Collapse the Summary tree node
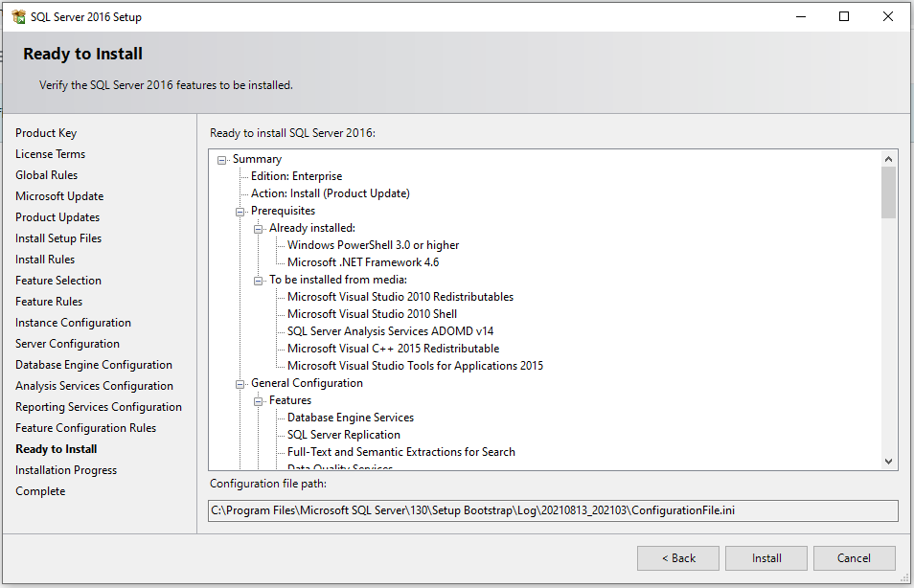914x588 pixels. (x=222, y=160)
